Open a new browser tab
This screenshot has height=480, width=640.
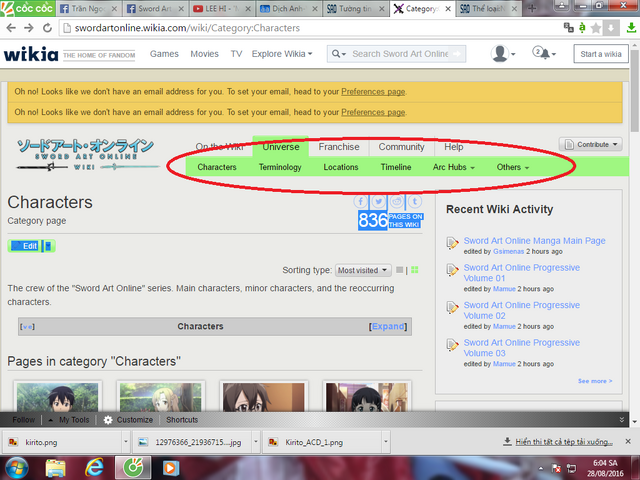tap(532, 8)
